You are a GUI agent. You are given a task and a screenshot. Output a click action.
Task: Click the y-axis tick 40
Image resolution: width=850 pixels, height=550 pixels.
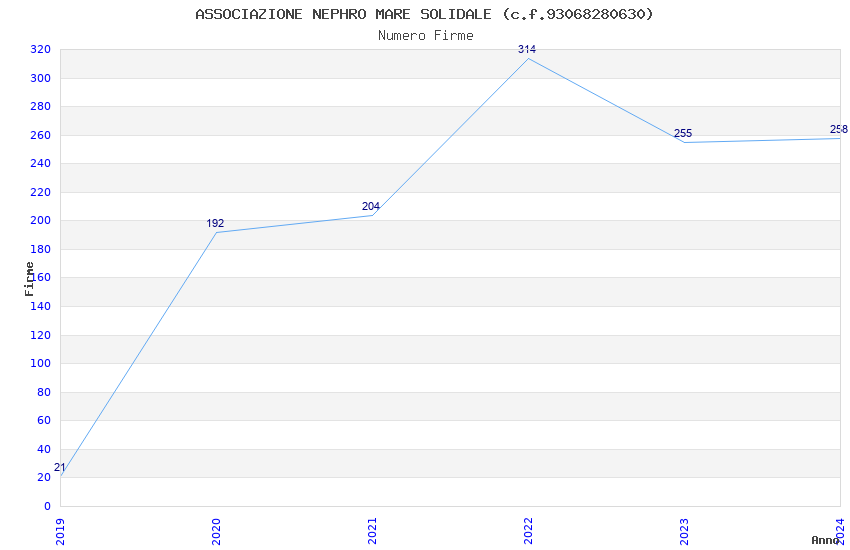(x=44, y=449)
